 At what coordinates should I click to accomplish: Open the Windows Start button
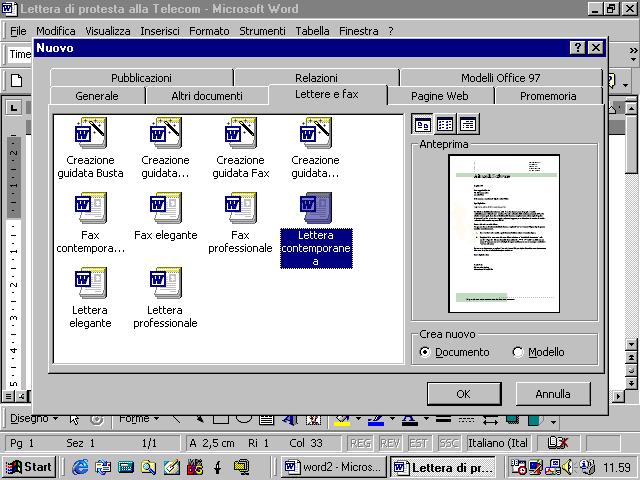[29, 467]
